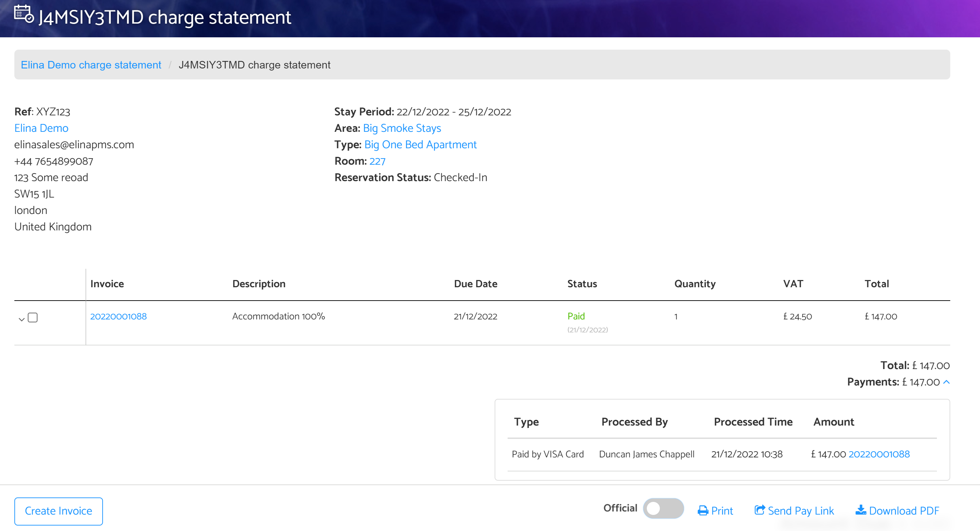The height and width of the screenshot is (531, 980).
Task: Open the Room 227 link
Action: pyautogui.click(x=377, y=161)
